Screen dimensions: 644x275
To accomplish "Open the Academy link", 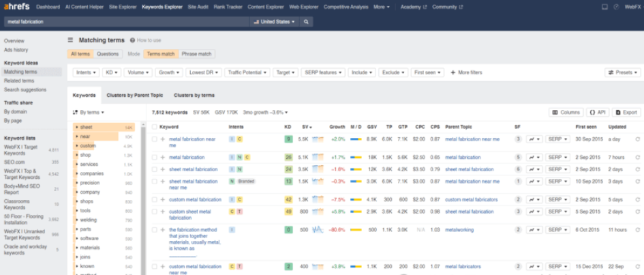I will (413, 7).
